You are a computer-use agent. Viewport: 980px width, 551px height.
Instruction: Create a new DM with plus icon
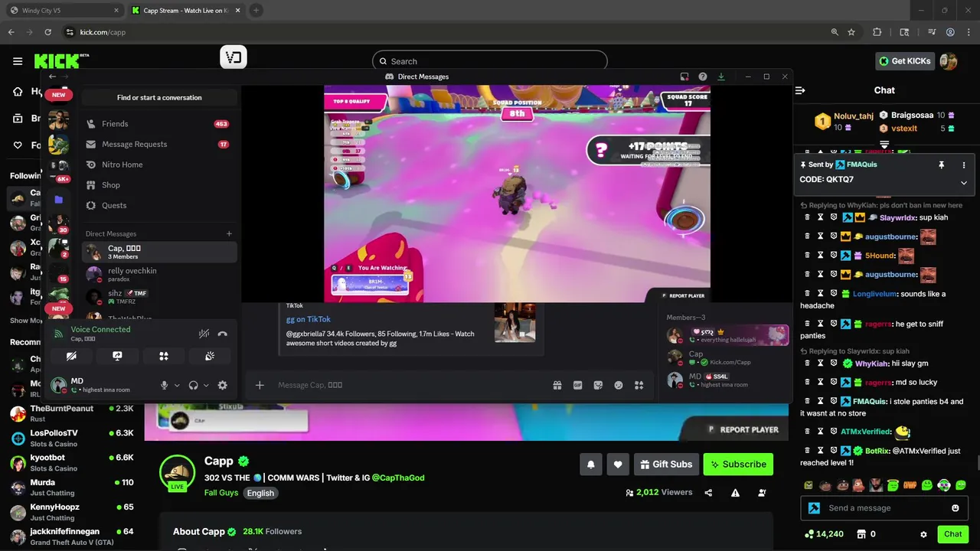(x=229, y=233)
